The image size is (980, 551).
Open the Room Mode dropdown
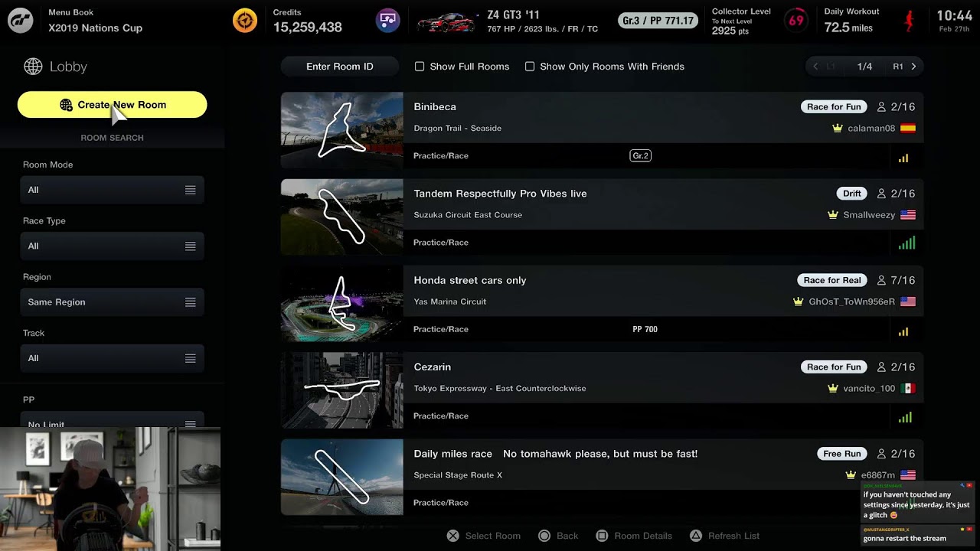pos(112,190)
